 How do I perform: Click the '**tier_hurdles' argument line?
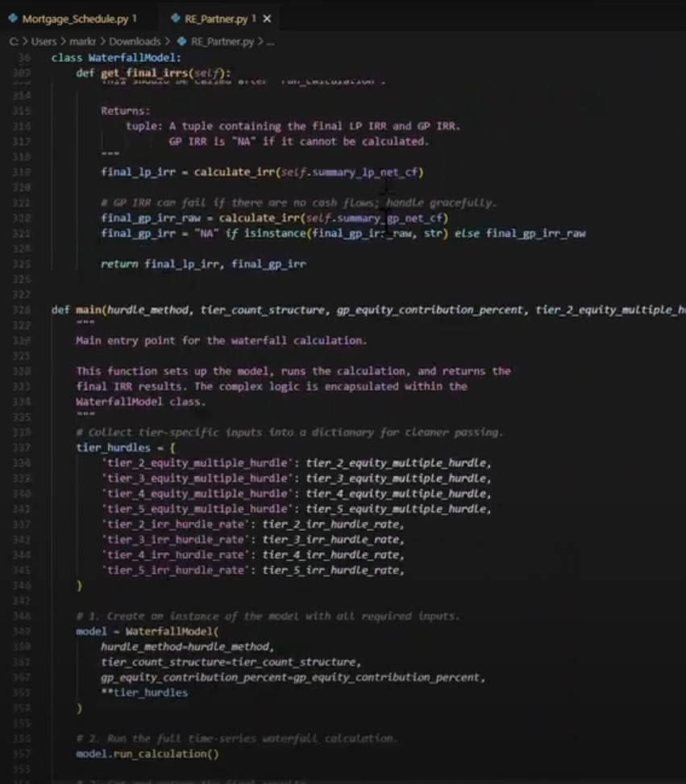pyautogui.click(x=144, y=692)
